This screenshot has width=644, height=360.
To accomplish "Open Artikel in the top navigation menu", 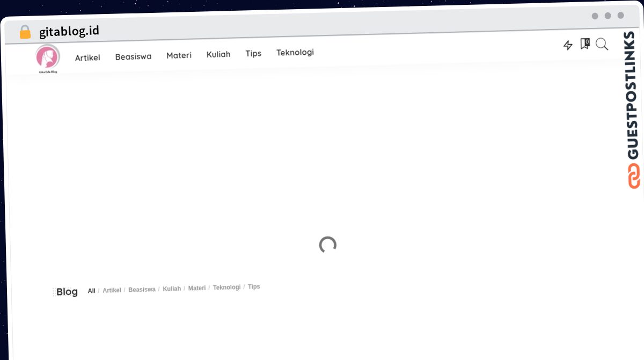I will pos(87,57).
